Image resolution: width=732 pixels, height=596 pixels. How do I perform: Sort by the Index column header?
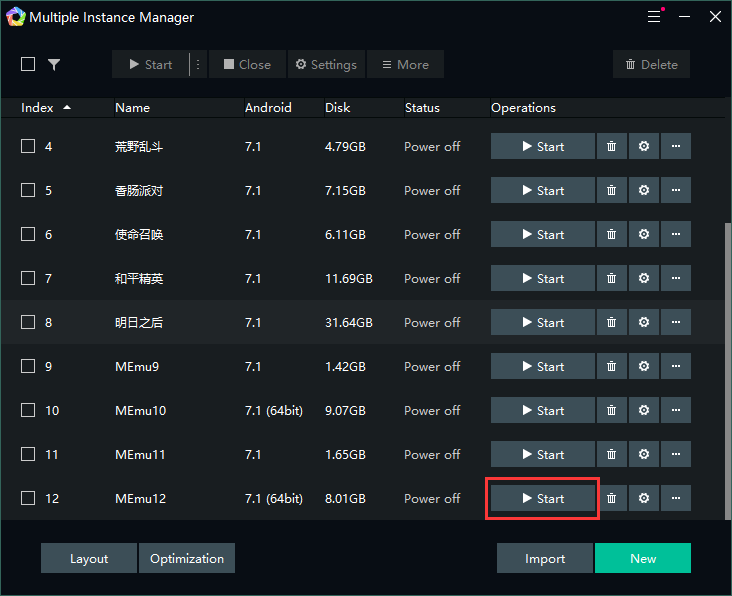[x=38, y=107]
